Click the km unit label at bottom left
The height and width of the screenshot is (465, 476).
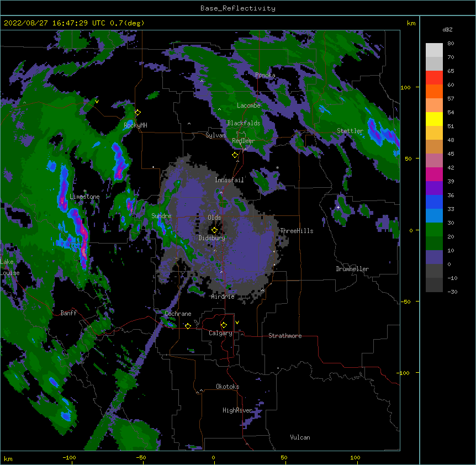click(8, 458)
